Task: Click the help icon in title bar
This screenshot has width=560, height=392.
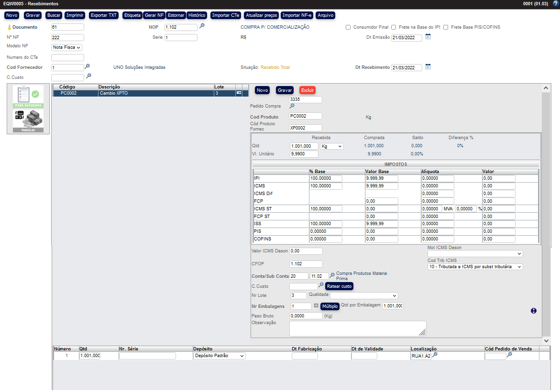Action: pyautogui.click(x=555, y=3)
